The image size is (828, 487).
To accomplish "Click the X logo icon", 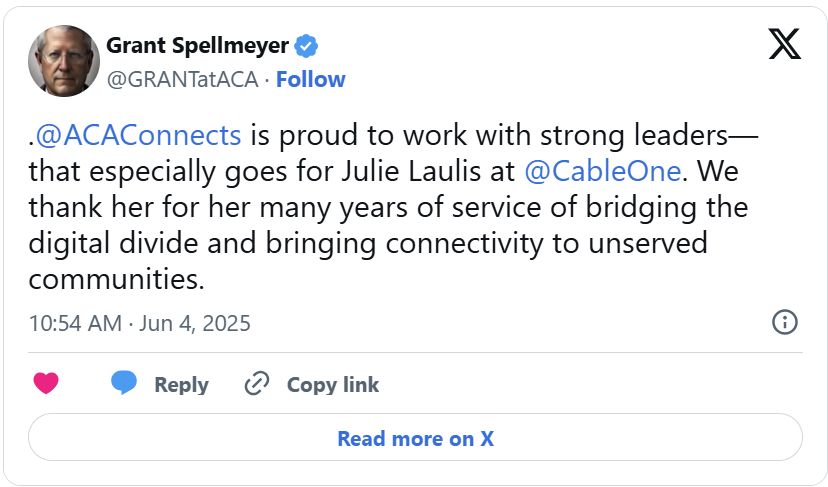I will [x=784, y=43].
